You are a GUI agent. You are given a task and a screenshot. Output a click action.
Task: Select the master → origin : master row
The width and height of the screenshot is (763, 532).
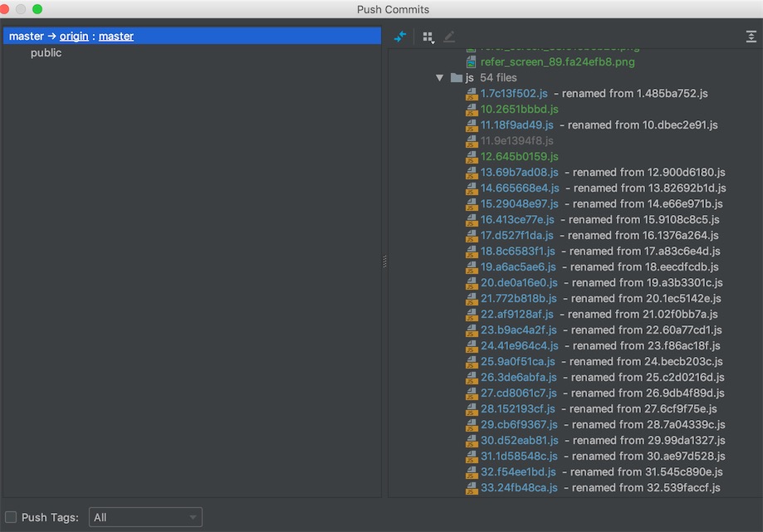192,36
